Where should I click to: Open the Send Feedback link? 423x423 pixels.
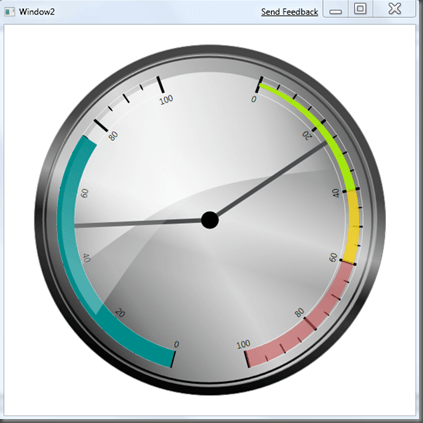click(289, 12)
